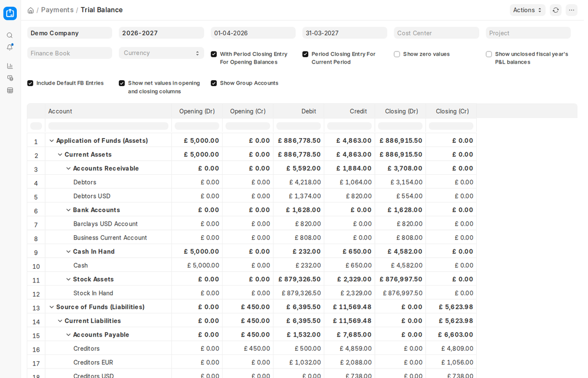Open the three-dots more options menu

pos(572,10)
